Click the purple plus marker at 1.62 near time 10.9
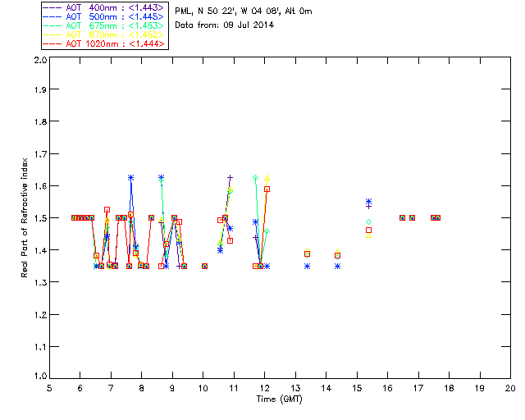This screenshot has width=525, height=420. 230,177
